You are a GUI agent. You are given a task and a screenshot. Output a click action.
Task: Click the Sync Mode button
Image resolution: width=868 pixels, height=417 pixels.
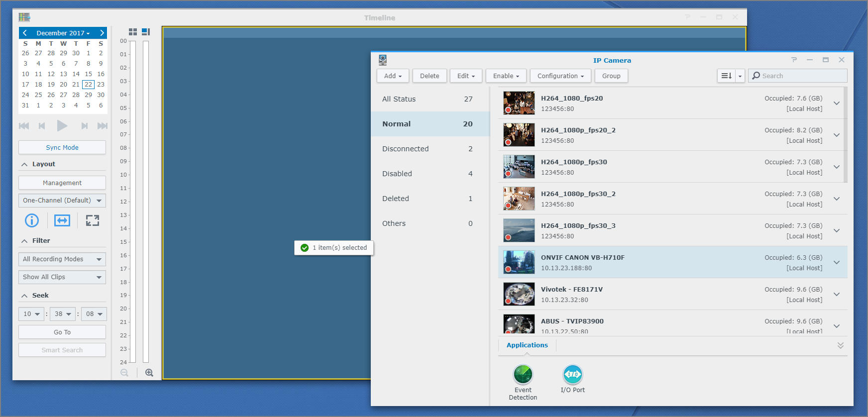click(x=62, y=148)
